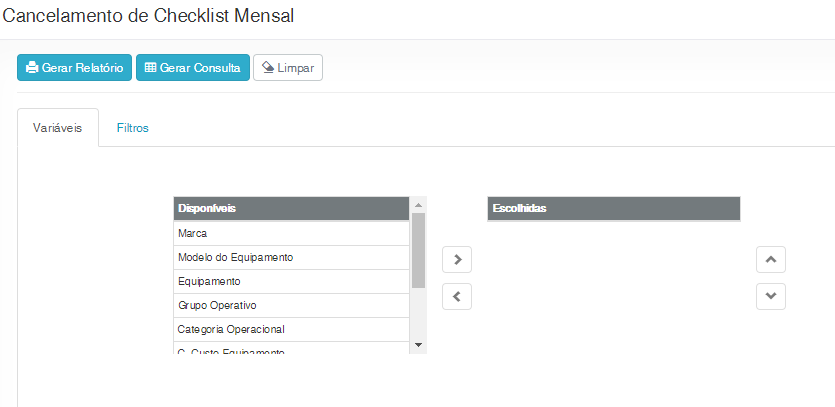Move chosen item down with chevron
Image resolution: width=835 pixels, height=407 pixels.
coord(770,296)
